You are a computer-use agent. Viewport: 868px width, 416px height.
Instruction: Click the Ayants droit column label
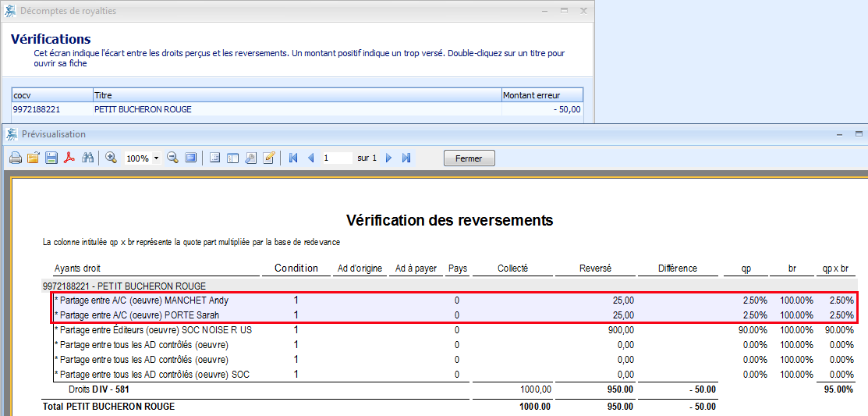pyautogui.click(x=77, y=268)
